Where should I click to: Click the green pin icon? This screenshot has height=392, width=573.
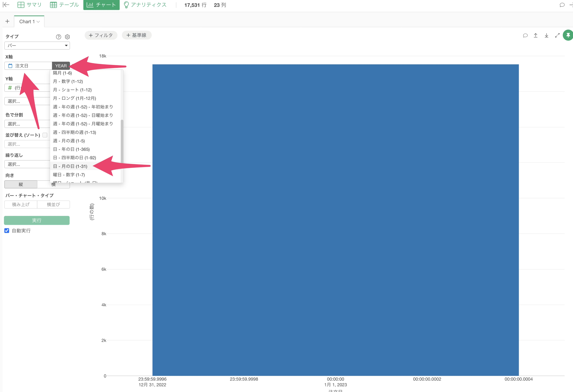tap(568, 35)
